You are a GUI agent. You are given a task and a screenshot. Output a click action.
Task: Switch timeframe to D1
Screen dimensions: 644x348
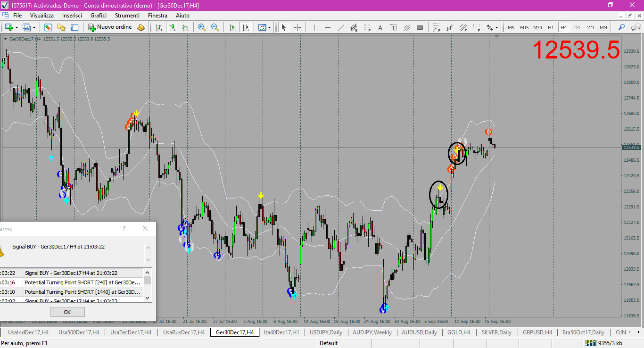click(577, 27)
